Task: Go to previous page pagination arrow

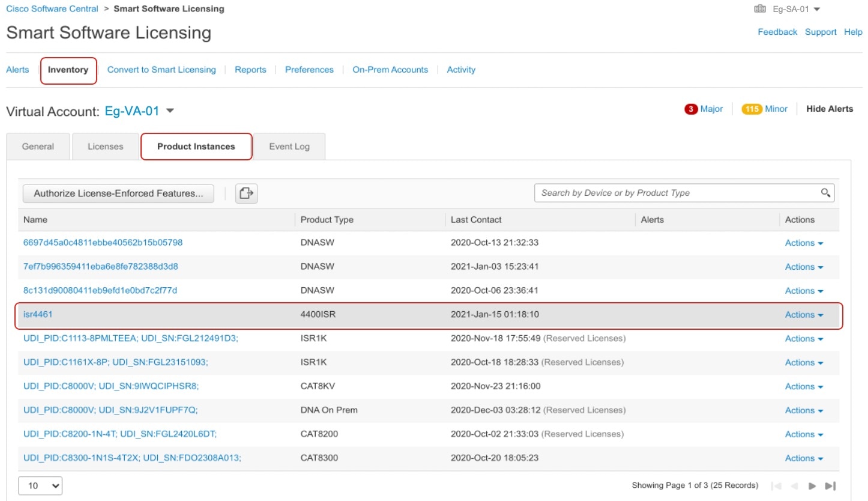Action: (x=794, y=485)
